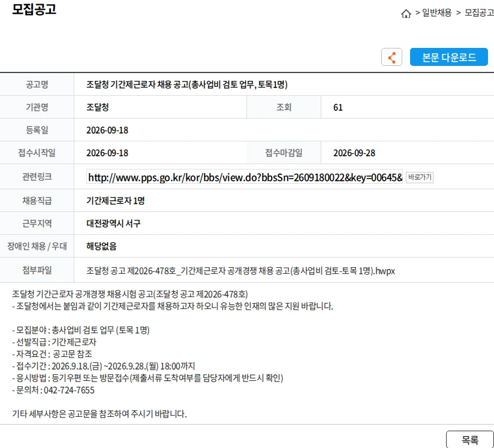Click the 첨부파일 label cell

pos(37,270)
